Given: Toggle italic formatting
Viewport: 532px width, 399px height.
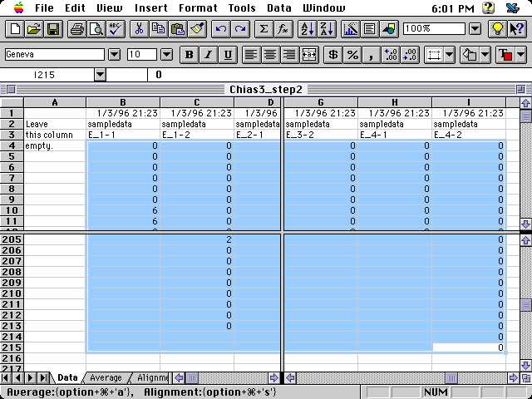Looking at the screenshot, I should click(x=209, y=55).
